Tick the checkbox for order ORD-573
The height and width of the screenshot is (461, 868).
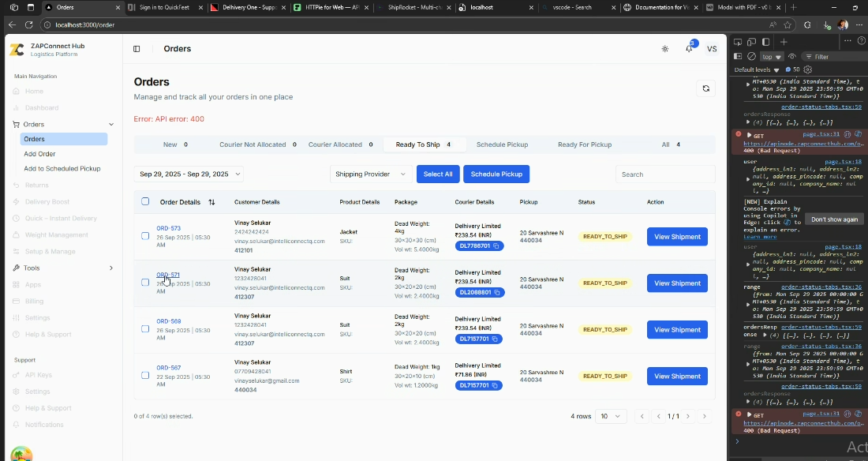tap(145, 236)
